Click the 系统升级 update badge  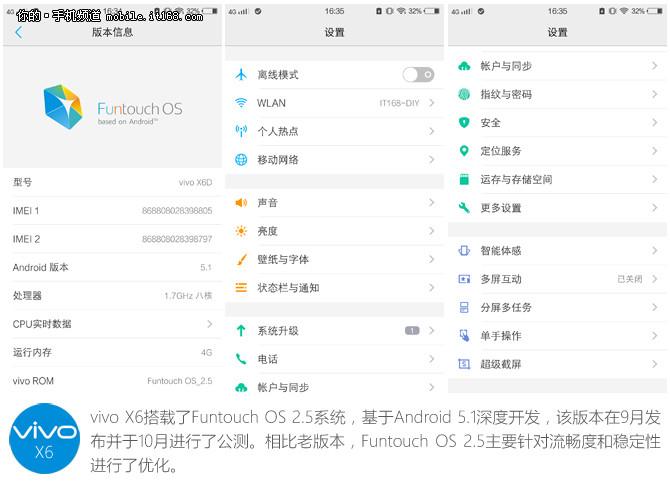click(x=412, y=330)
